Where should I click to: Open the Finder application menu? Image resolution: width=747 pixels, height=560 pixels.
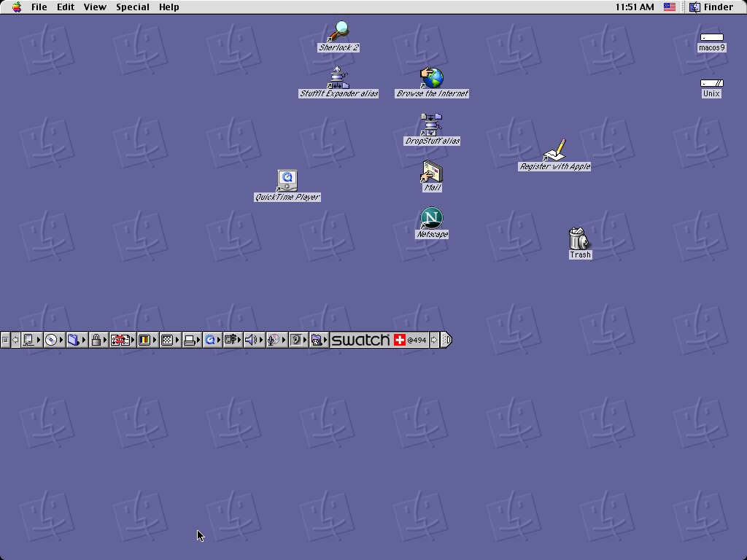point(711,7)
